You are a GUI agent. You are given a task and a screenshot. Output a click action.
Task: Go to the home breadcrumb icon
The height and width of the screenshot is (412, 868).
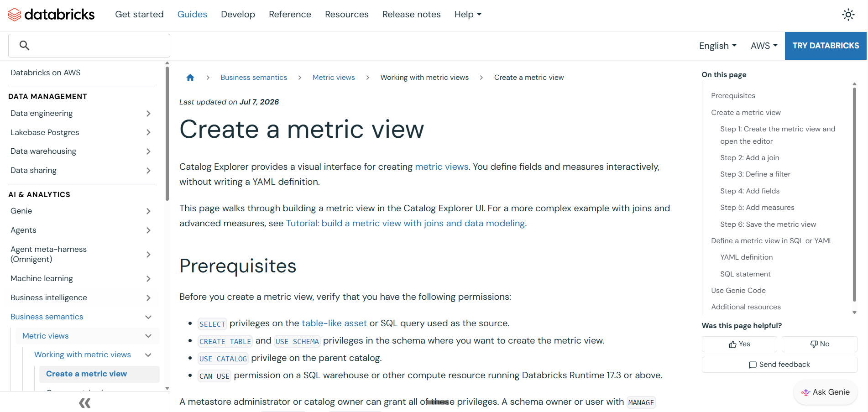[x=190, y=78]
